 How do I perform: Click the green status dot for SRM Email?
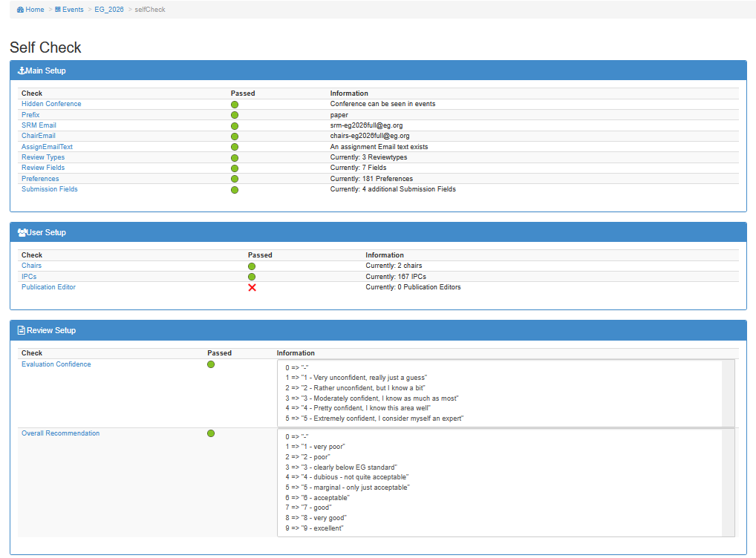click(x=235, y=125)
